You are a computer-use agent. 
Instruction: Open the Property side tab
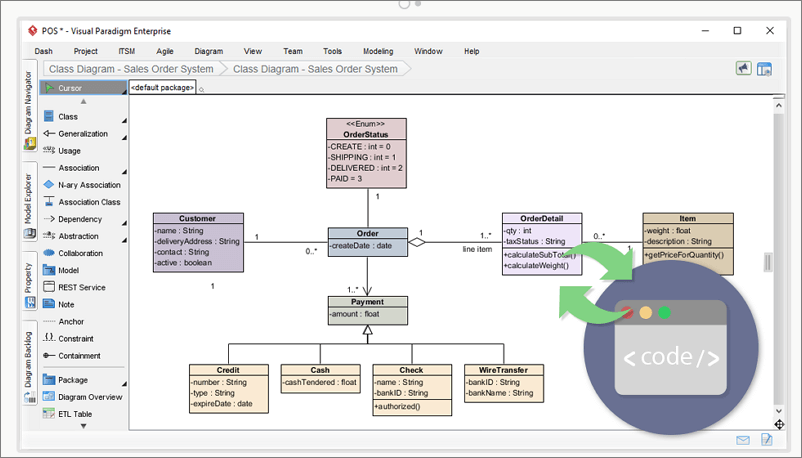coord(29,280)
